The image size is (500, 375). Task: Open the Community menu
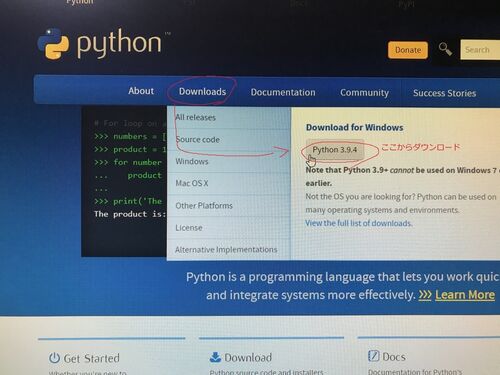364,93
